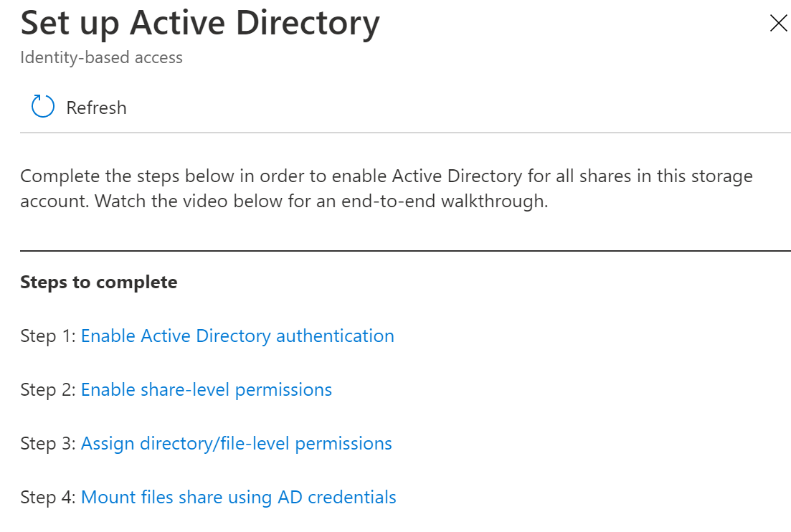The image size is (791, 532).
Task: Click the circular Refresh arrow icon
Action: click(x=43, y=108)
